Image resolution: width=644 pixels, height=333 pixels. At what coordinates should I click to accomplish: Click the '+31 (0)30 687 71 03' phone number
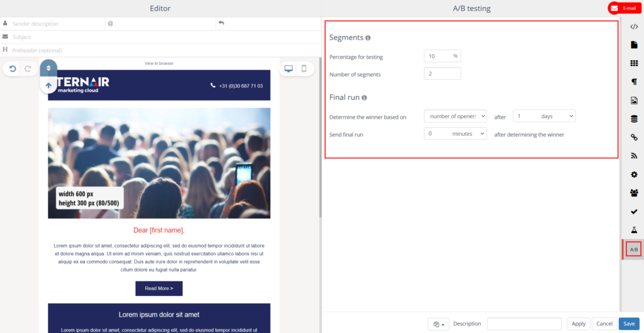point(241,86)
